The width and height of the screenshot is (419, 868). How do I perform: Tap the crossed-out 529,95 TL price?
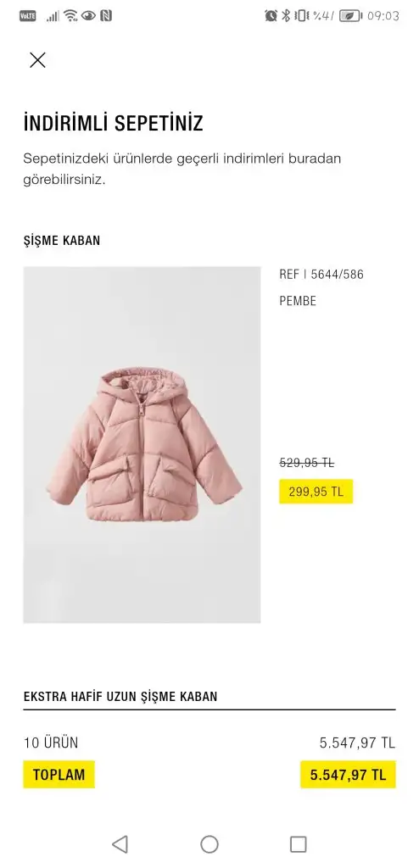click(307, 462)
